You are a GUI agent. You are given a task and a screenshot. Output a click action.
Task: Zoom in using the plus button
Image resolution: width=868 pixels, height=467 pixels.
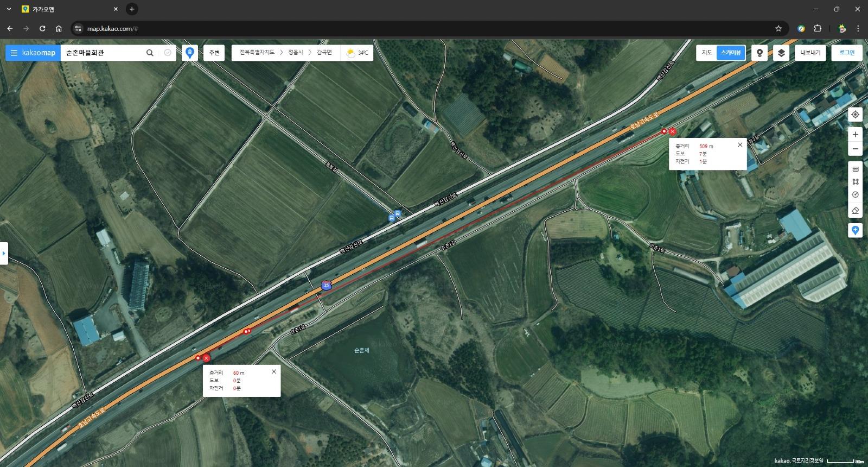pyautogui.click(x=856, y=134)
